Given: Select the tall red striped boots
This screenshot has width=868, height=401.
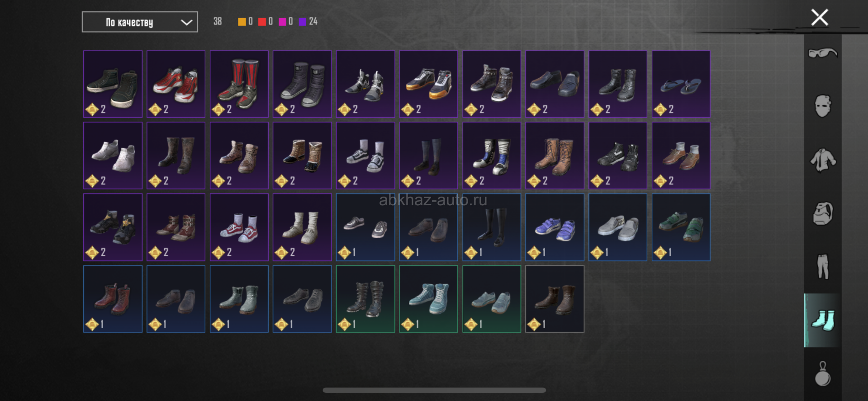Looking at the screenshot, I should click(x=239, y=84).
